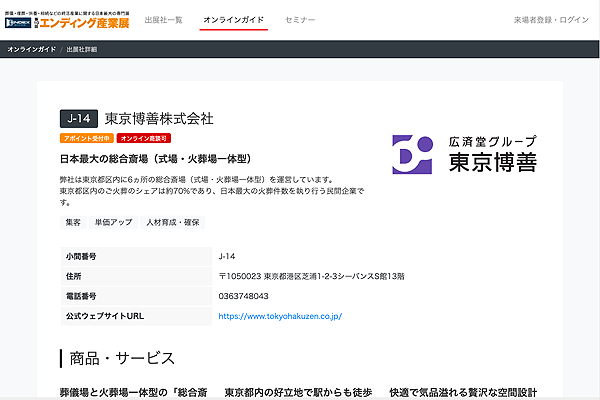This screenshot has width=600, height=400.
Task: Open 来場者登録・ログイン link
Action: [551, 20]
